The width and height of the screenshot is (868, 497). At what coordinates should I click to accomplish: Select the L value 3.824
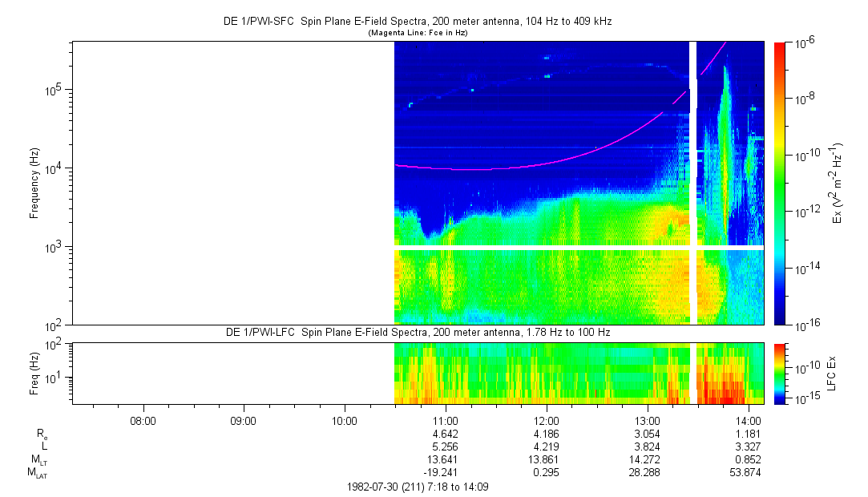(x=647, y=446)
